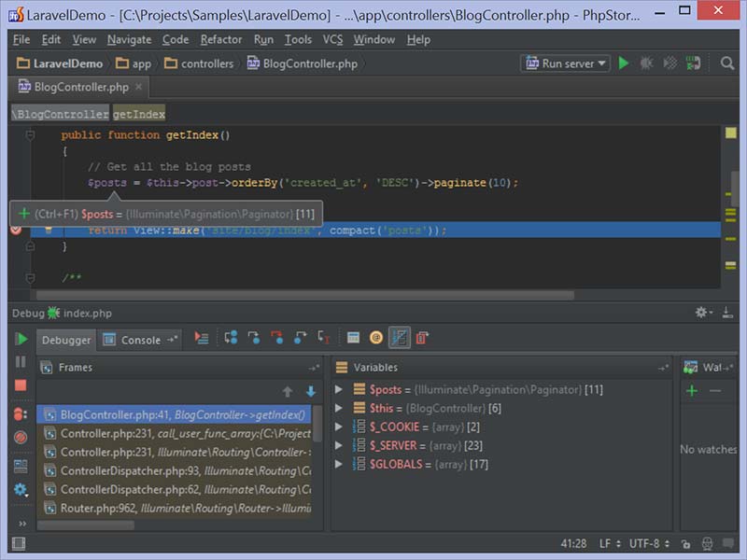Open Evaluate Expression calculator icon
747x560 pixels.
(353, 338)
